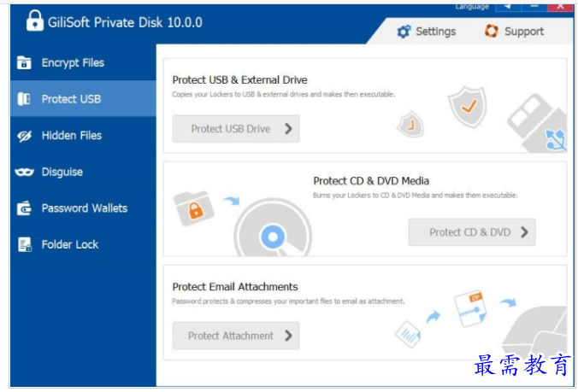Close the GiliSoft Private Disk window
The width and height of the screenshot is (578, 392).
(x=560, y=7)
